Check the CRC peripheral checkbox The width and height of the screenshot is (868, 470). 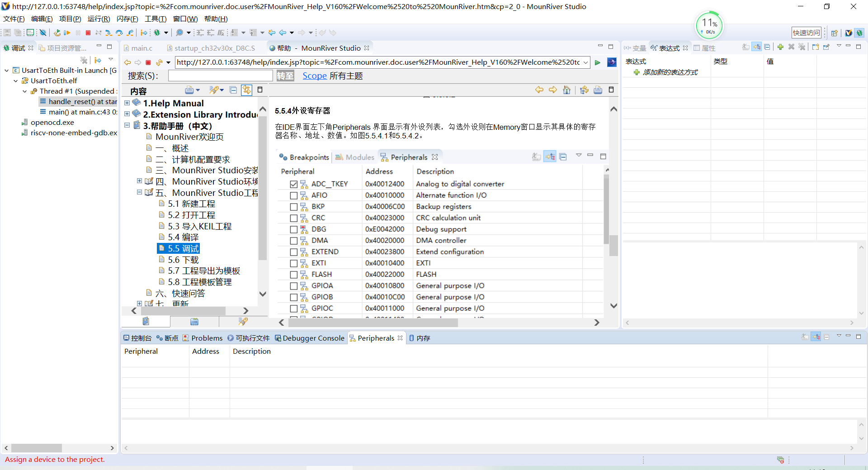tap(294, 218)
